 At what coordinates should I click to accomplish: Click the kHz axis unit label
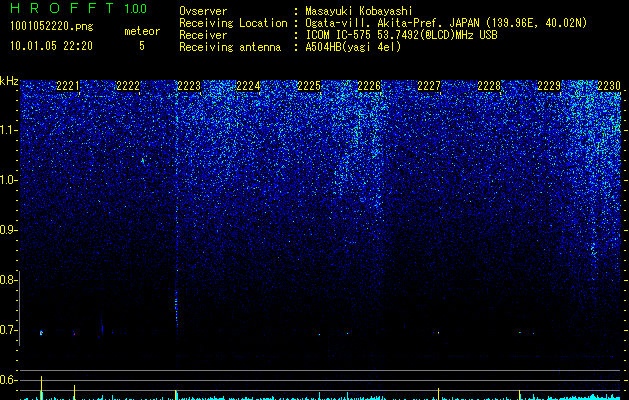click(9, 81)
